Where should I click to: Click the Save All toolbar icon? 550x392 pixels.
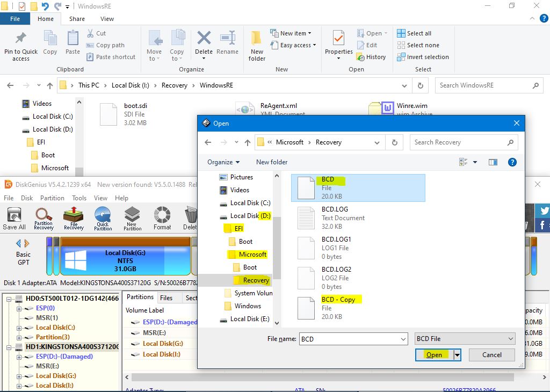click(x=14, y=218)
